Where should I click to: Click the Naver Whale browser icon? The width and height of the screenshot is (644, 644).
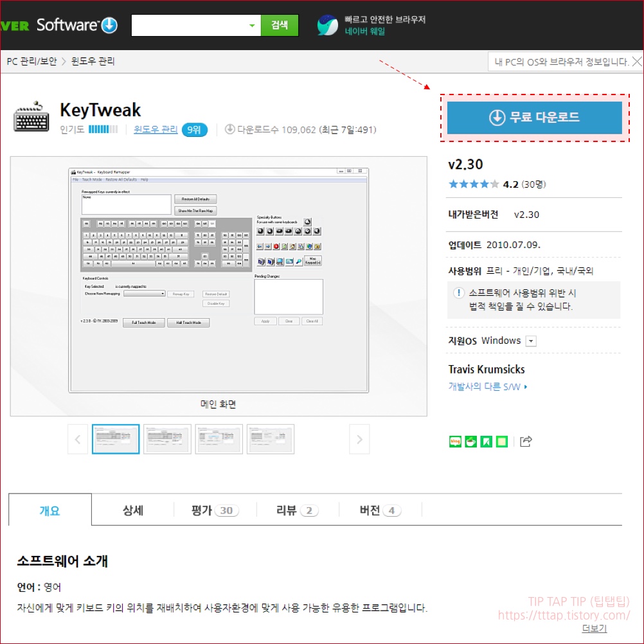point(327,25)
